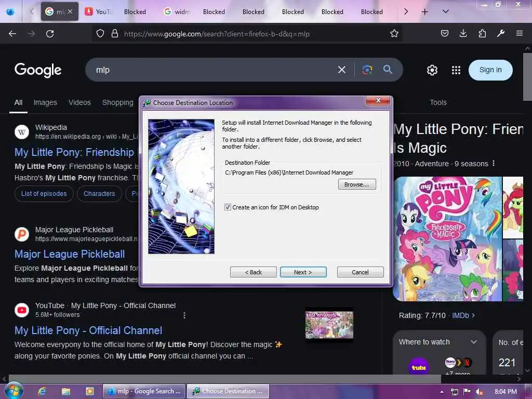Select the All search results tab
This screenshot has height=399, width=532.
coord(18,102)
